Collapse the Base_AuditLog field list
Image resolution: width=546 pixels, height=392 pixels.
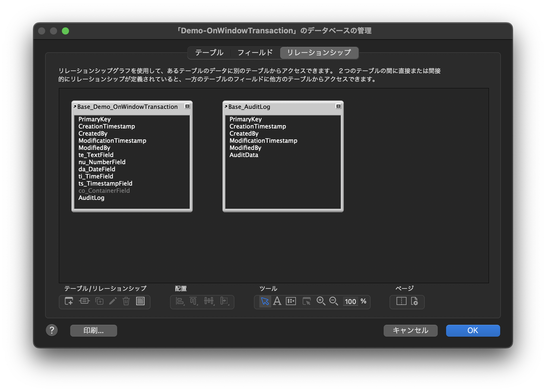coord(339,106)
